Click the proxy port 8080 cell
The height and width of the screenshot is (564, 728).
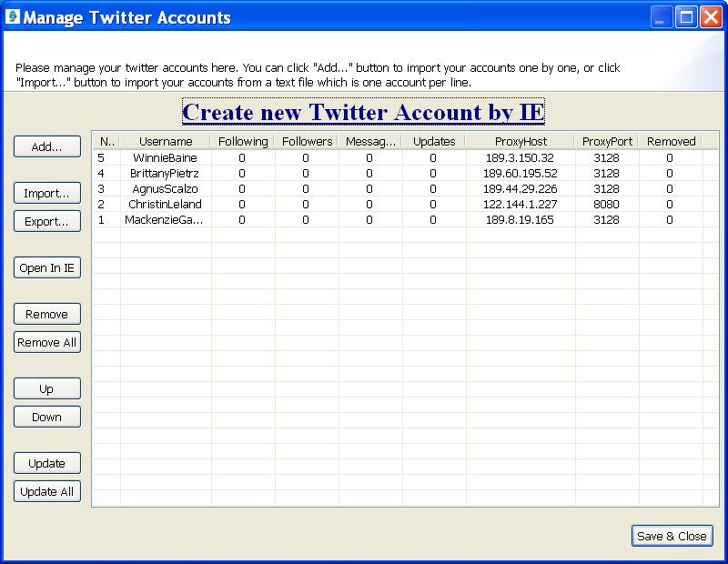pyautogui.click(x=606, y=205)
